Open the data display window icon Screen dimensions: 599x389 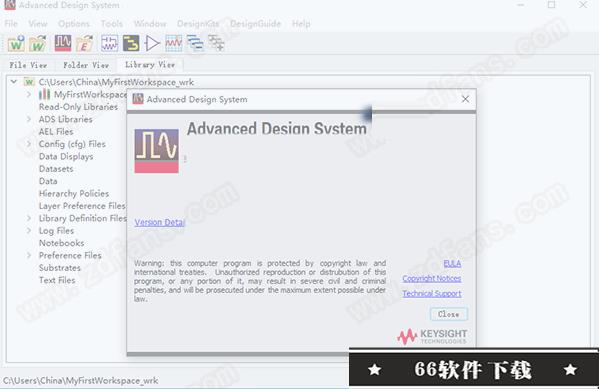[173, 43]
